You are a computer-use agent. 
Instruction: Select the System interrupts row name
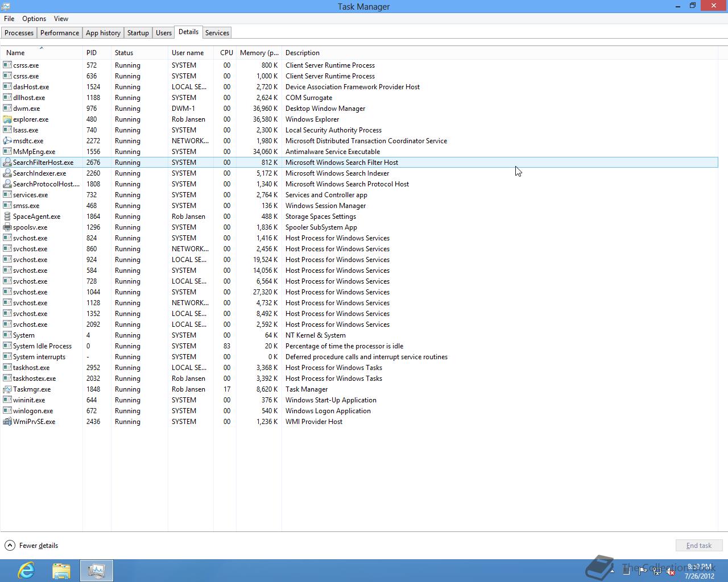[x=39, y=357]
